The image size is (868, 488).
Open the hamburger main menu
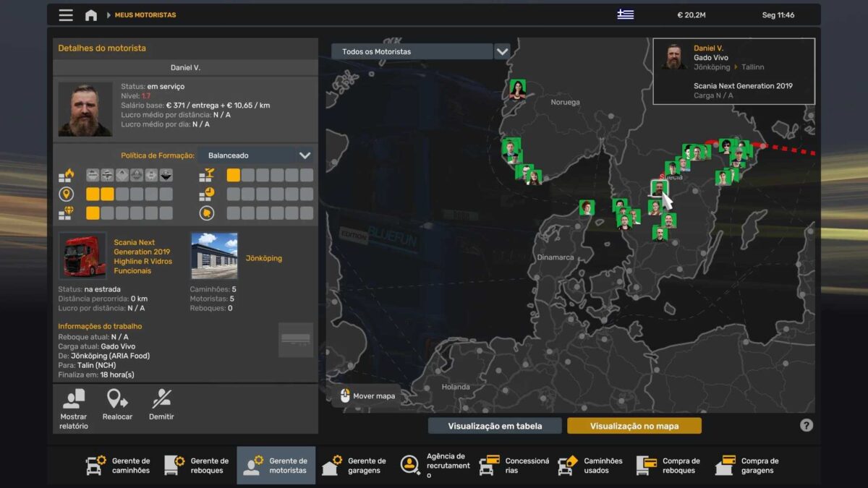coord(66,15)
